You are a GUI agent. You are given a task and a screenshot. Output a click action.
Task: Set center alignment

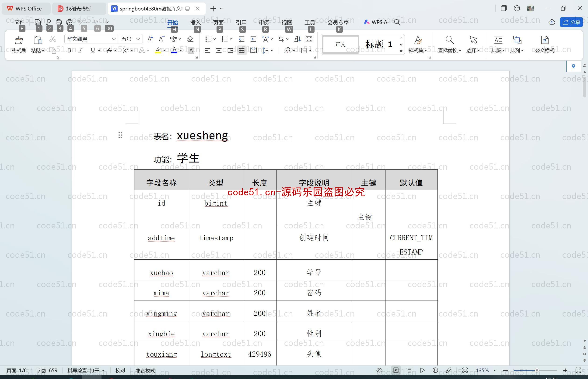tap(219, 50)
